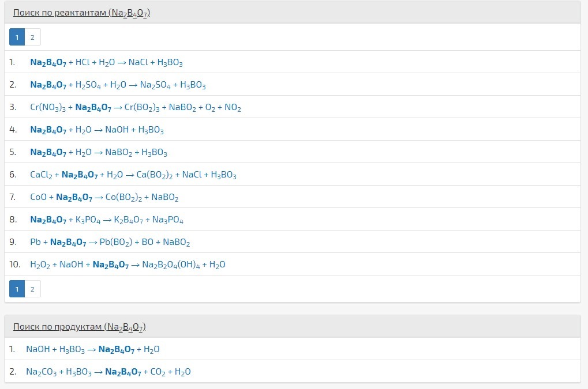Screen dimensions: 588x389
Task: Select page 1 in bottom pagination
Action: tap(17, 289)
